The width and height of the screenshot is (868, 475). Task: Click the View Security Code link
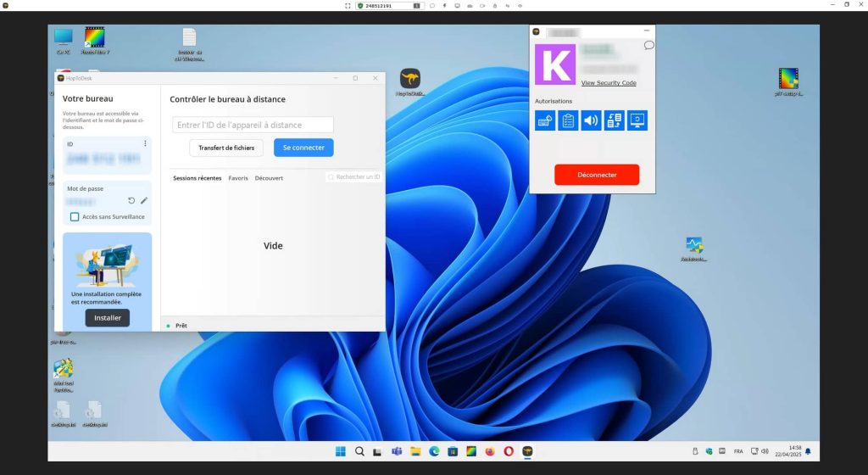tap(609, 83)
